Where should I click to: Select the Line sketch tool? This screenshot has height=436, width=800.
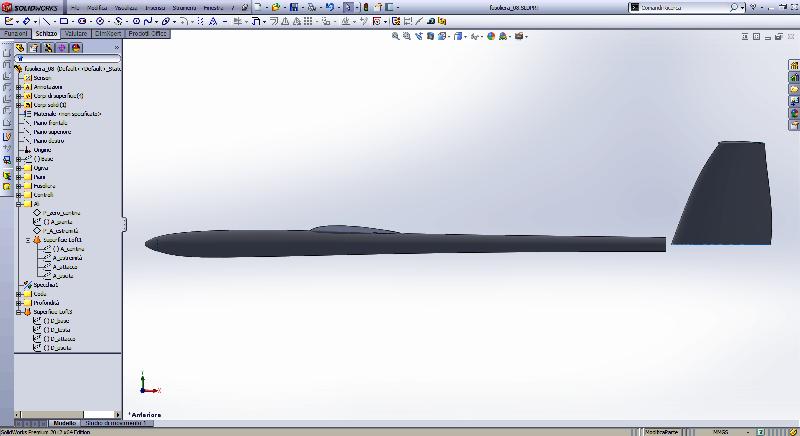point(47,20)
